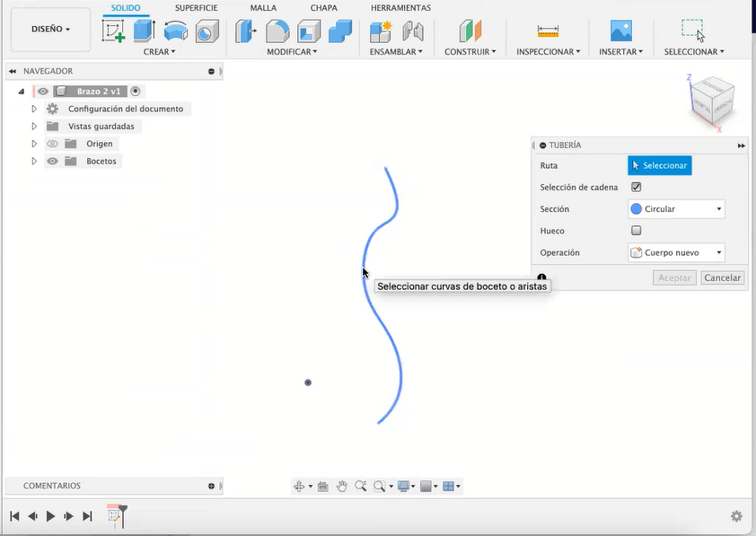The height and width of the screenshot is (536, 756).
Task: Switch to the HERRAMIENTAS tab
Action: click(400, 8)
